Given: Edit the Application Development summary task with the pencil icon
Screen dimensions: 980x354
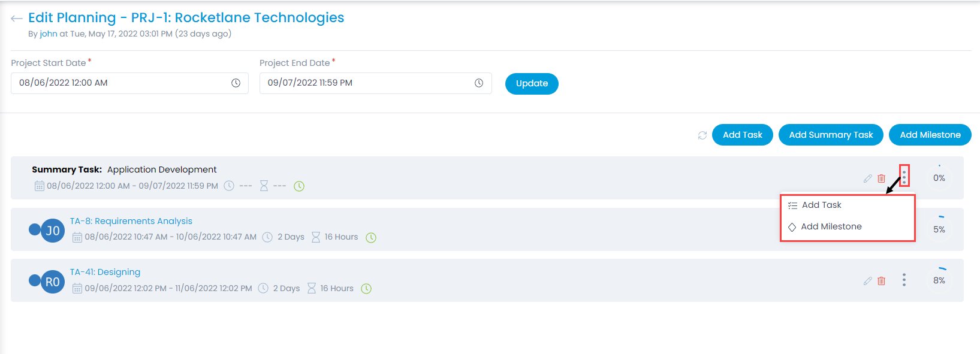Looking at the screenshot, I should click(x=867, y=177).
